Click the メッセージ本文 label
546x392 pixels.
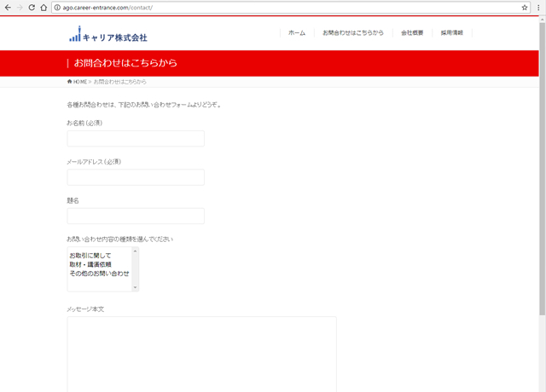click(85, 309)
